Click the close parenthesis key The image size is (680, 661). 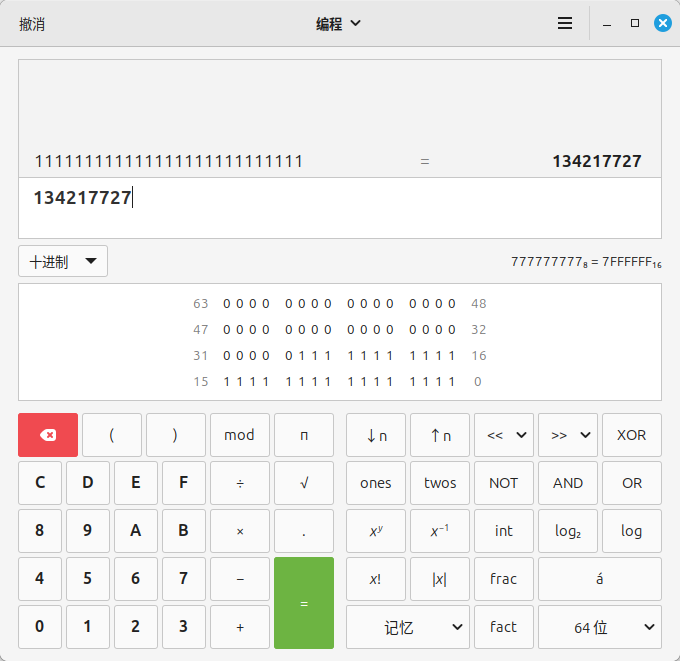pos(176,435)
